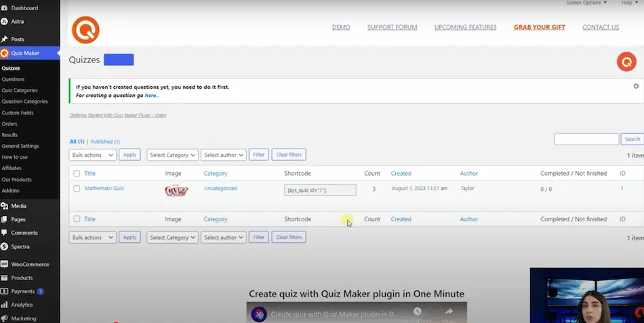This screenshot has width=644, height=323.
Task: Click the top Filter button
Action: tap(259, 155)
